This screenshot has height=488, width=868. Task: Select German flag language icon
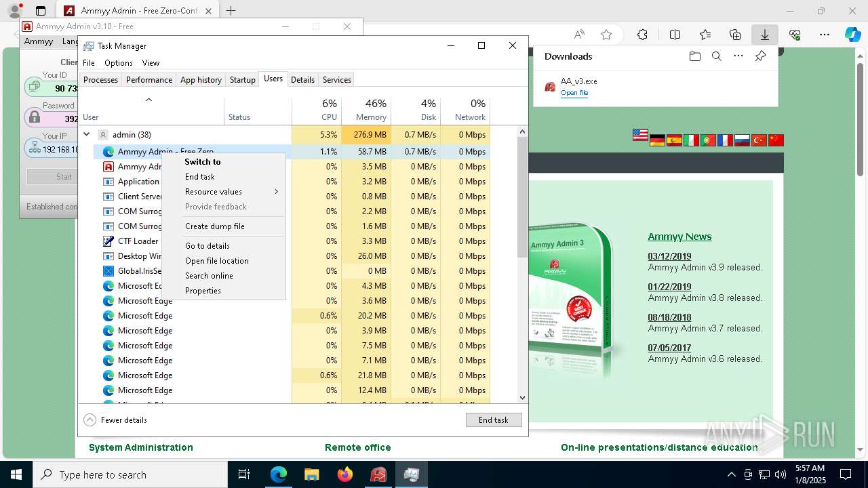[657, 140]
